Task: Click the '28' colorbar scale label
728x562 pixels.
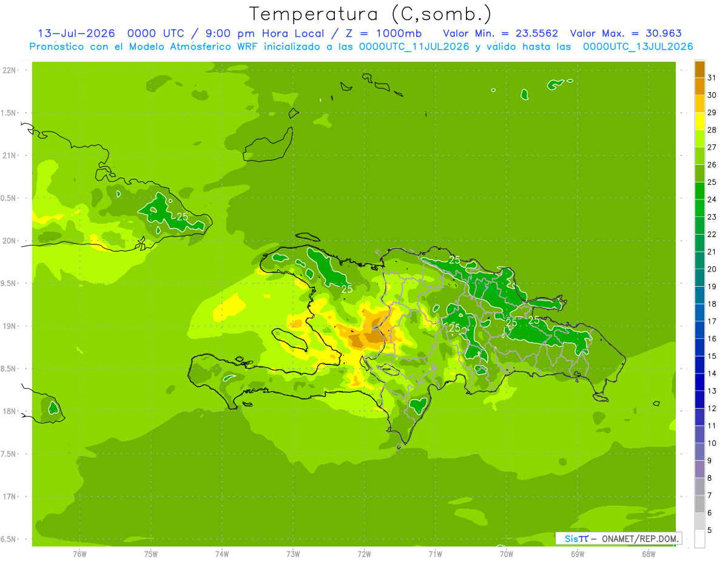Action: point(712,130)
